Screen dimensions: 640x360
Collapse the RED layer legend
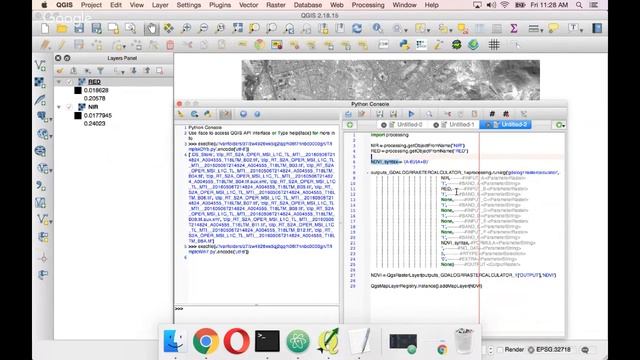(x=59, y=82)
